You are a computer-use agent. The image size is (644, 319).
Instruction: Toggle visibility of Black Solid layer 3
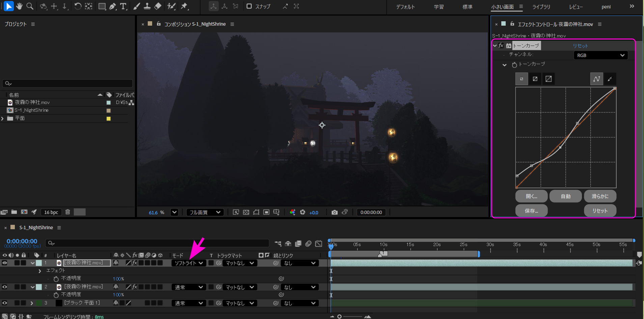[5, 303]
